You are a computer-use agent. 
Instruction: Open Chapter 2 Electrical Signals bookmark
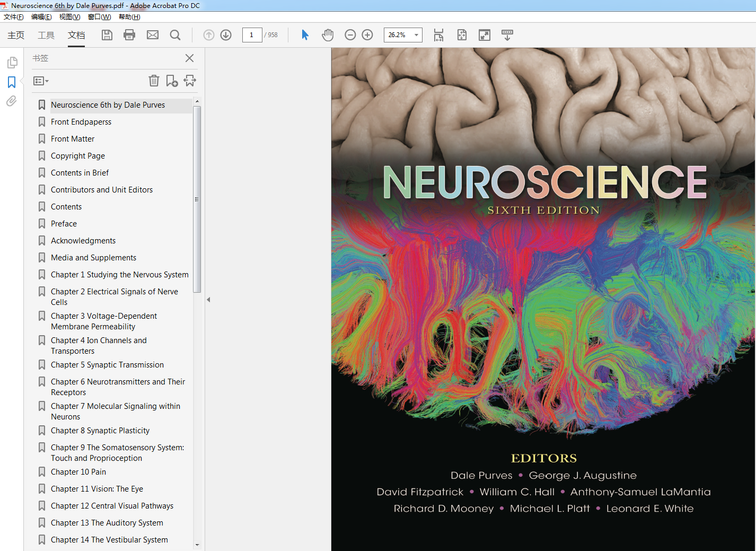(x=115, y=297)
